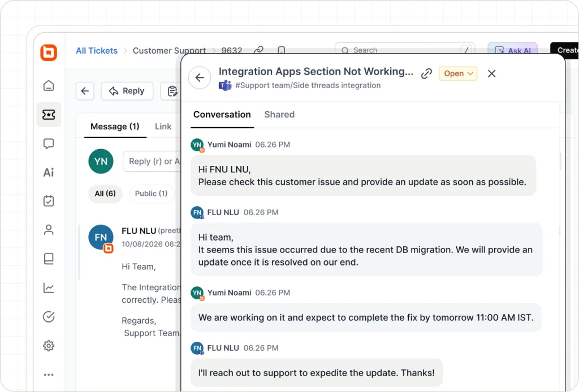Open the Settings gear sidebar icon

click(49, 346)
